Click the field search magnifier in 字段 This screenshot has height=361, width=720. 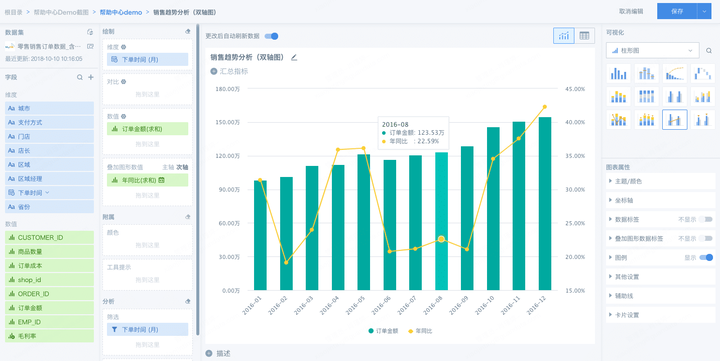(80, 77)
